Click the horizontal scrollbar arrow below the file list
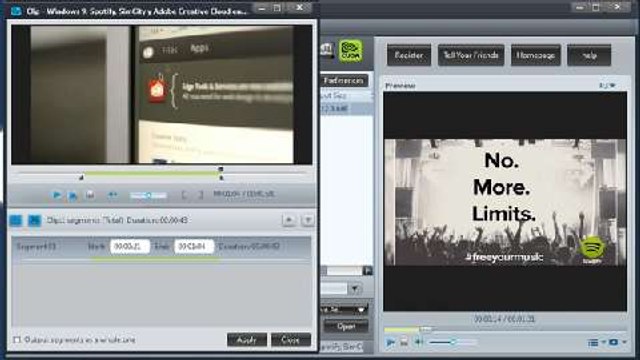 [x=367, y=271]
